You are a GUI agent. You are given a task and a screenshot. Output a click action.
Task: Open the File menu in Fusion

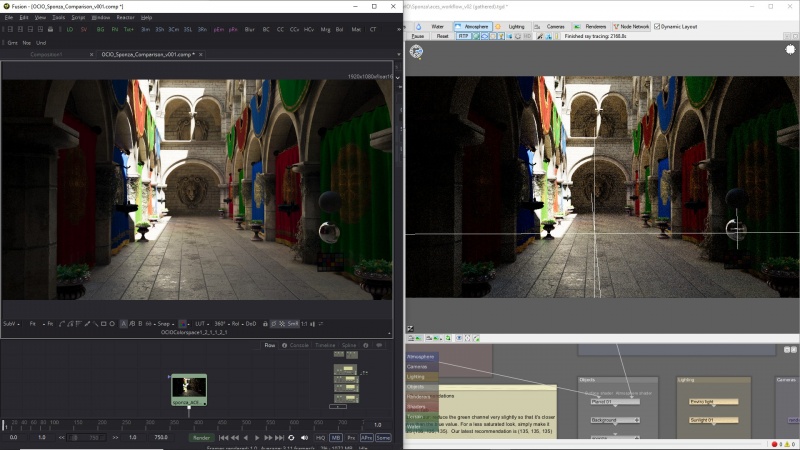pos(9,17)
